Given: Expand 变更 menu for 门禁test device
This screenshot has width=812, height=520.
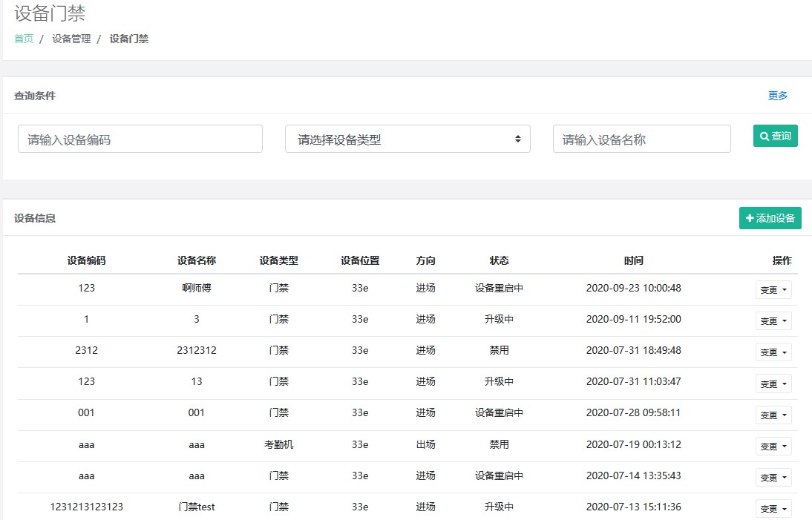Looking at the screenshot, I should click(773, 508).
